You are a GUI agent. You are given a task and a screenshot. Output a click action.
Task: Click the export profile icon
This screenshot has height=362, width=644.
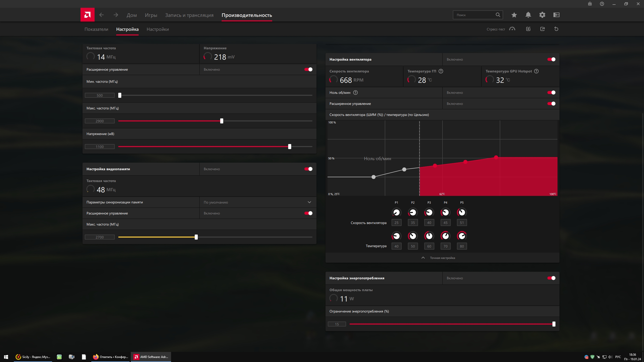[x=542, y=29]
